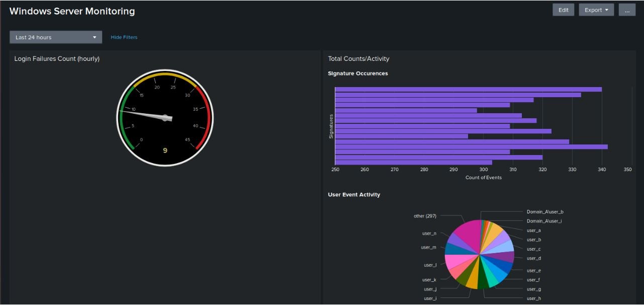644x305 pixels.
Task: Click the Domain_A\user_b pie label
Action: (545, 212)
